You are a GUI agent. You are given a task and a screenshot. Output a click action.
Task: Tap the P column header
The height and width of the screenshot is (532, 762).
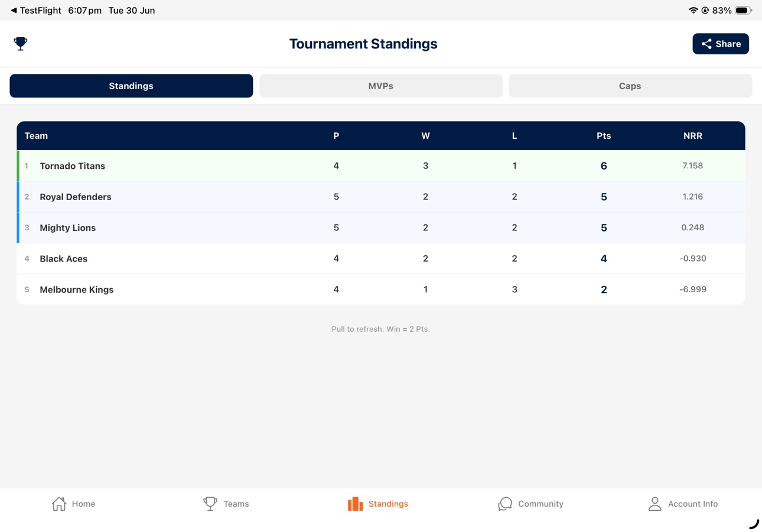[x=336, y=136]
